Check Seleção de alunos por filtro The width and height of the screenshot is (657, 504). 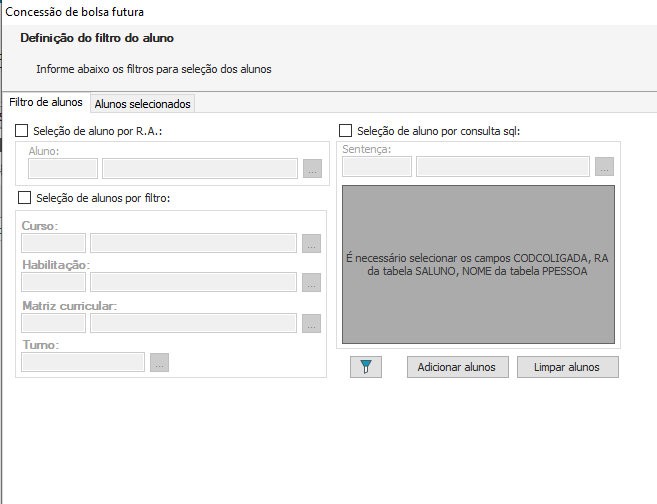[25, 198]
